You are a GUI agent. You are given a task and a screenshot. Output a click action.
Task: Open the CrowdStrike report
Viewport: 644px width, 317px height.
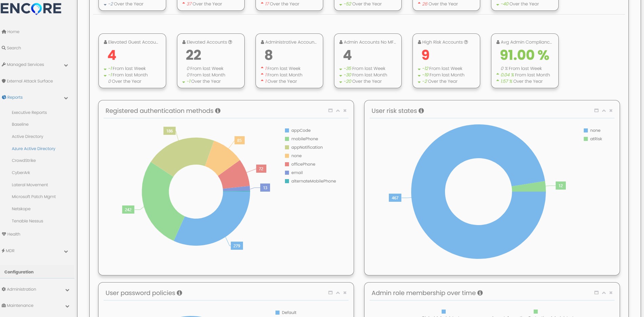point(24,161)
